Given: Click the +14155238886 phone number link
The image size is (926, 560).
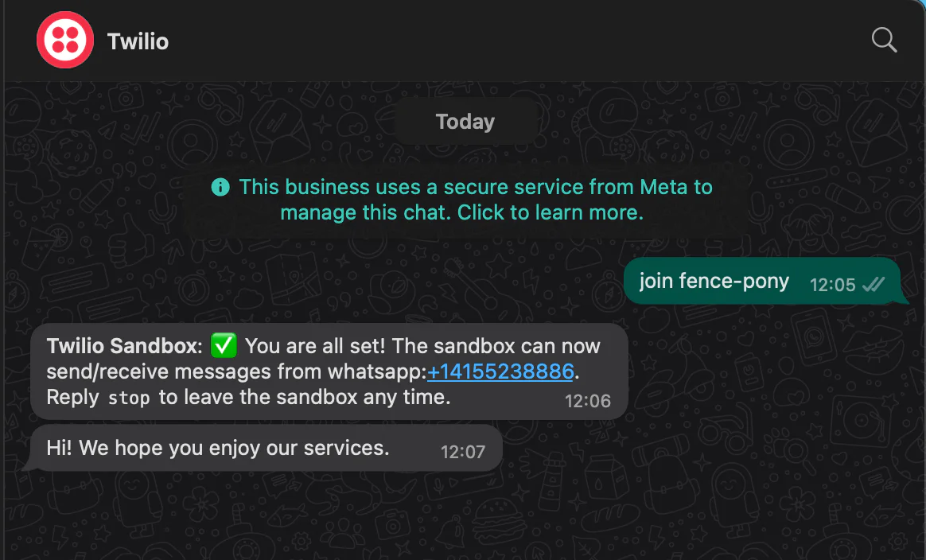Looking at the screenshot, I should pos(500,371).
